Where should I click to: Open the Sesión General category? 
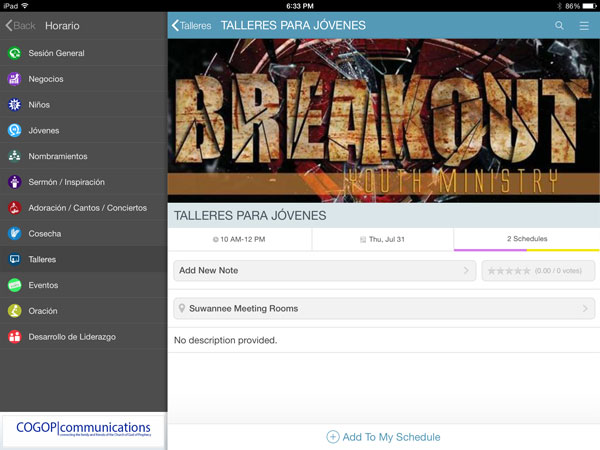click(x=83, y=53)
